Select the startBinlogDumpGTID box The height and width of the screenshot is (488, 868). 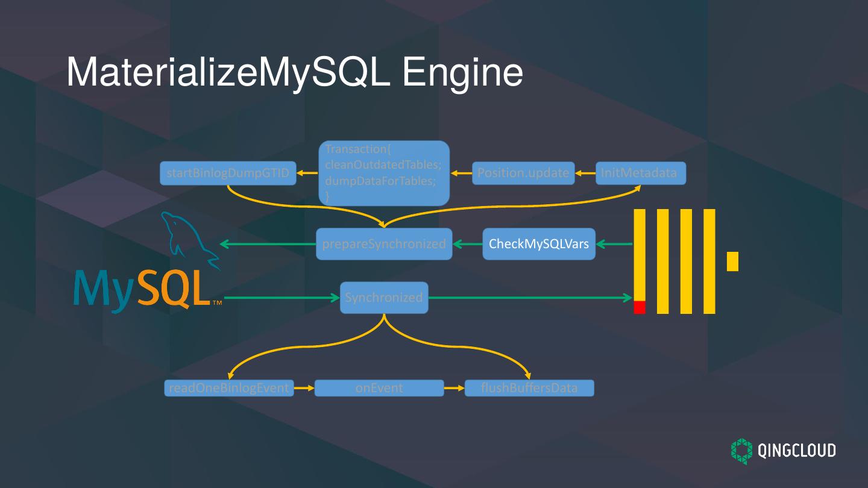228,173
